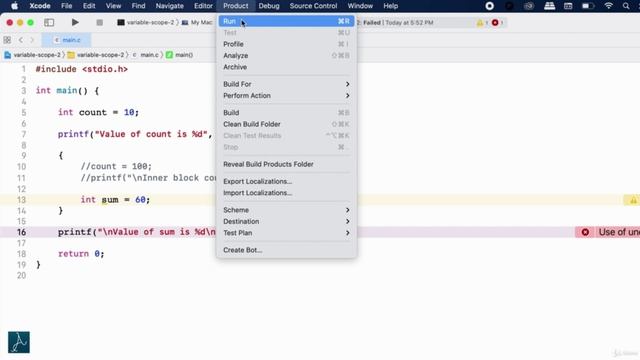Go back with the left arrow
The width and height of the screenshot is (640, 360).
[21, 40]
